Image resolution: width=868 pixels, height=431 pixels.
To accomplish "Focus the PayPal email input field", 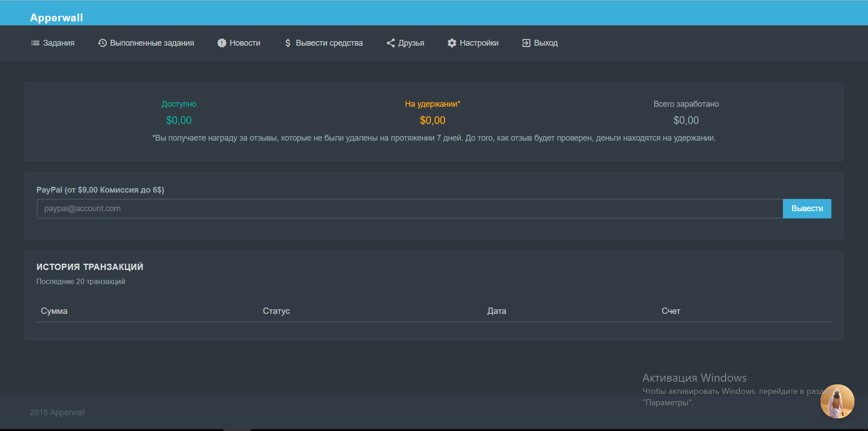I will [410, 208].
